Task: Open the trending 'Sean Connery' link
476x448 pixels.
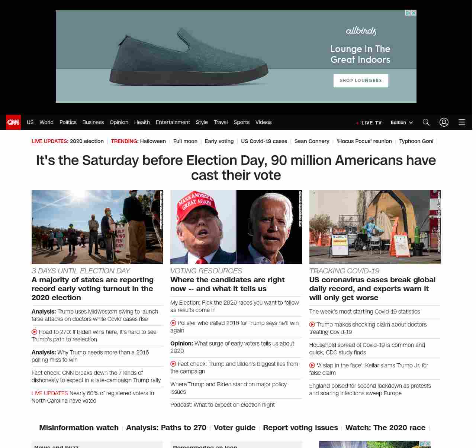Action: click(x=312, y=141)
